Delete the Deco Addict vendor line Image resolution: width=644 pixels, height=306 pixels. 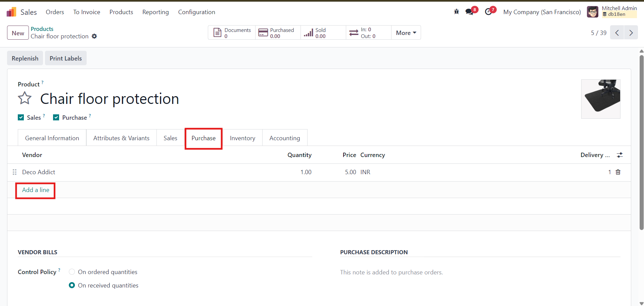click(x=618, y=172)
